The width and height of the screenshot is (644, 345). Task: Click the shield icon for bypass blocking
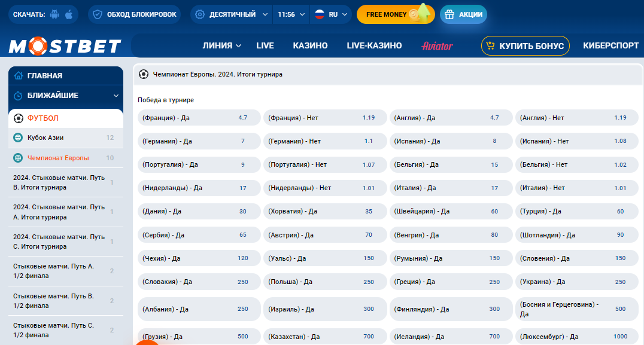pyautogui.click(x=98, y=14)
